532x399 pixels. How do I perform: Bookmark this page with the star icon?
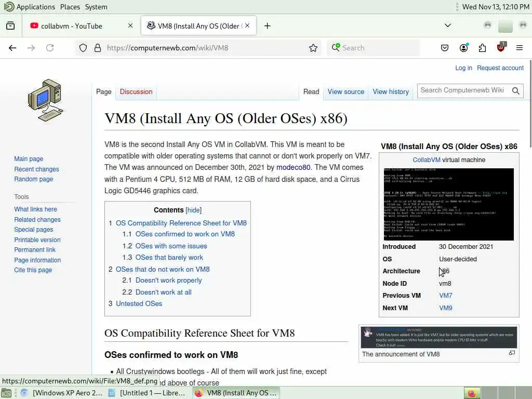point(313,48)
